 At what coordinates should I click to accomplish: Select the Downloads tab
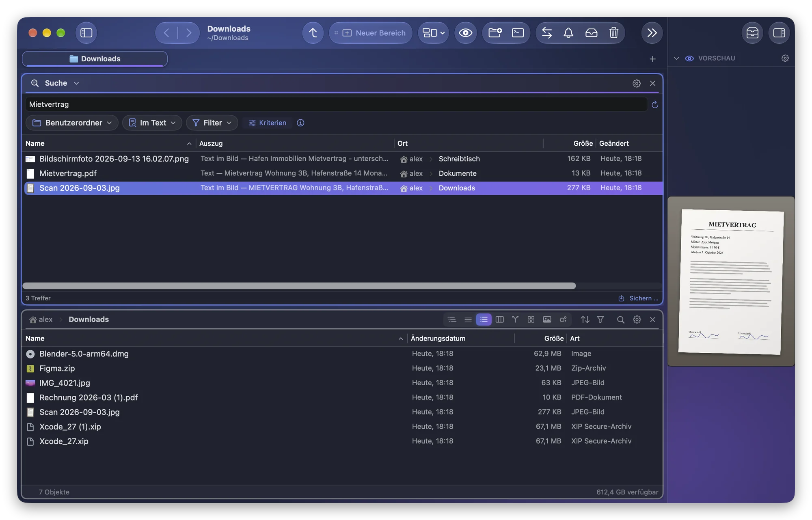tap(95, 59)
